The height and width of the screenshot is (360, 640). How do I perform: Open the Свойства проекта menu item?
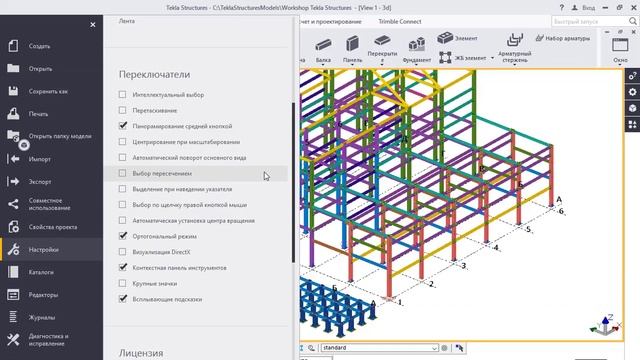[x=51, y=227]
